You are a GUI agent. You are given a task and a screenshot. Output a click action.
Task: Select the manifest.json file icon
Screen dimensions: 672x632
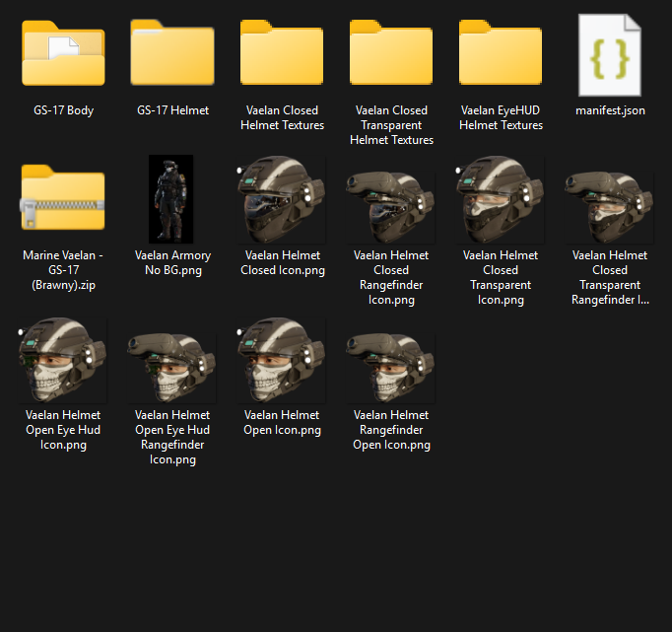click(610, 55)
